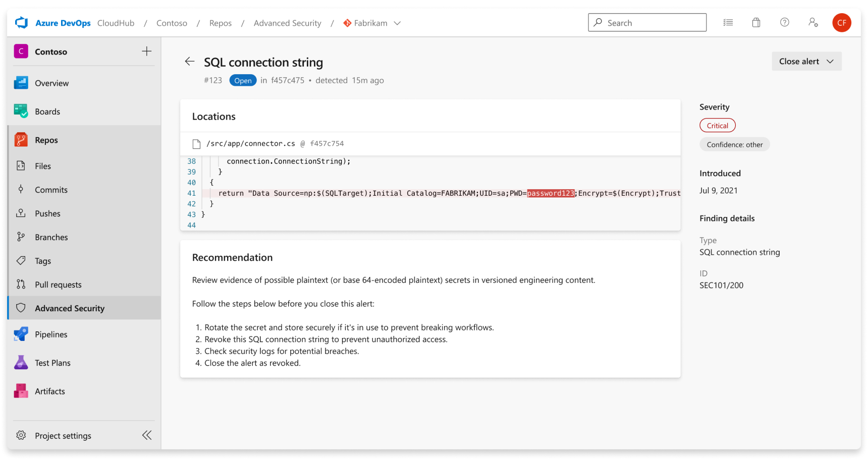The height and width of the screenshot is (460, 868).
Task: Add new item with the plus icon
Action: point(147,51)
